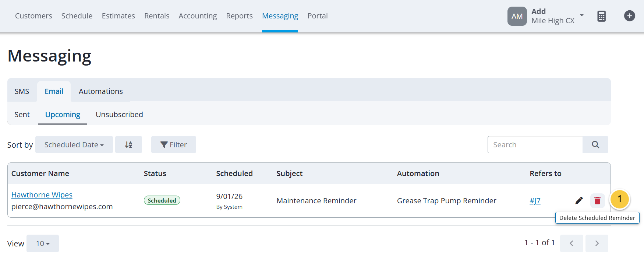Click the Customer Name column header
This screenshot has width=644, height=256.
click(40, 173)
